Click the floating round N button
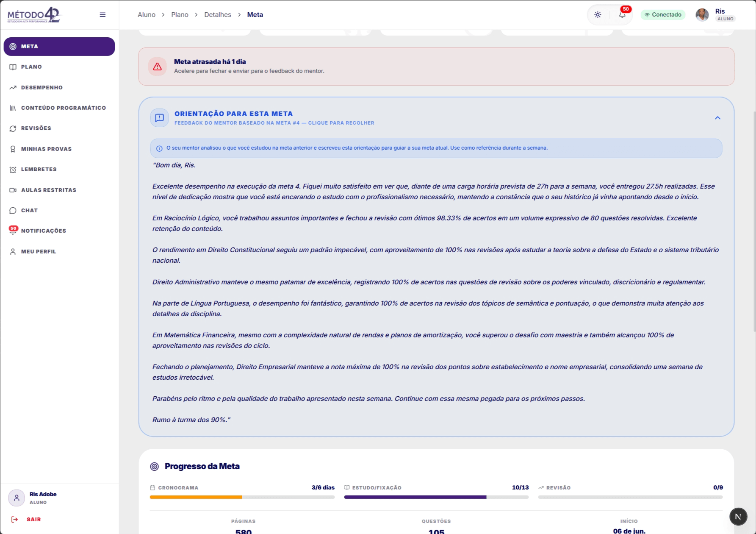 point(738,517)
